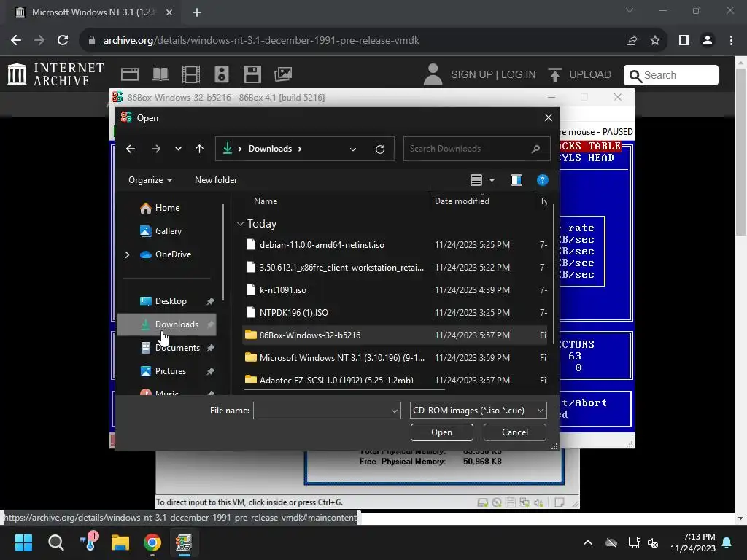Viewport: 747px width, 560px height.
Task: Click LOG IN link on Archive
Action: tap(519, 75)
